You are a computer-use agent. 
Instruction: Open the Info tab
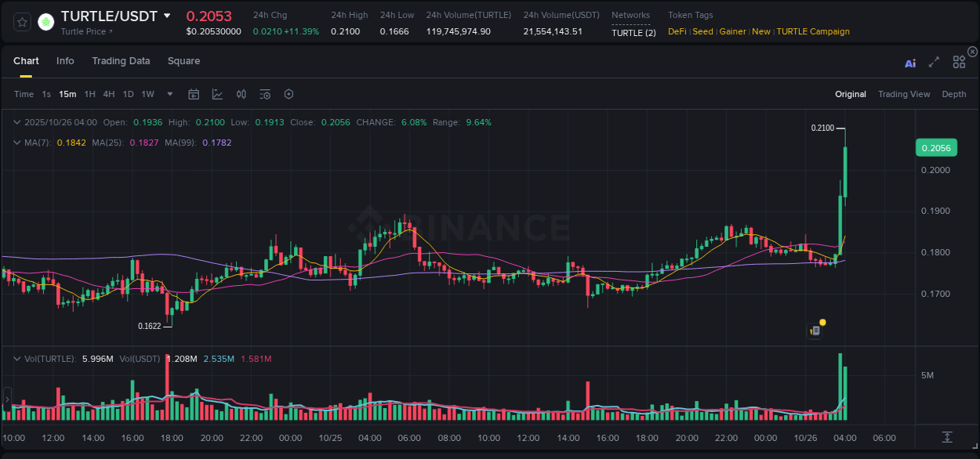[65, 61]
